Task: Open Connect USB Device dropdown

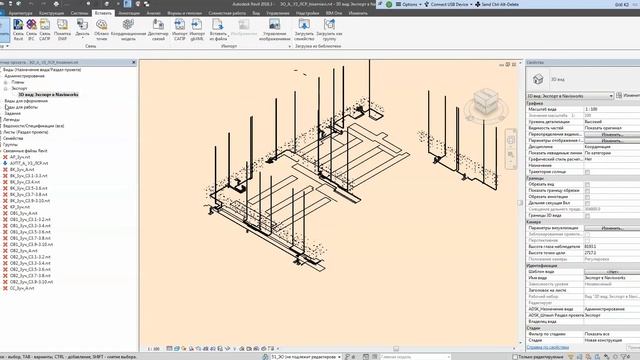Action: [448, 4]
